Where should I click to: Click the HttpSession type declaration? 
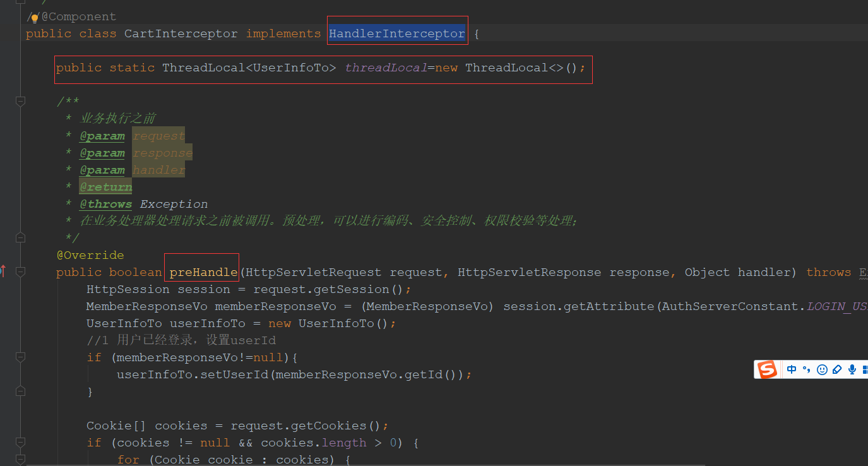[x=128, y=289]
